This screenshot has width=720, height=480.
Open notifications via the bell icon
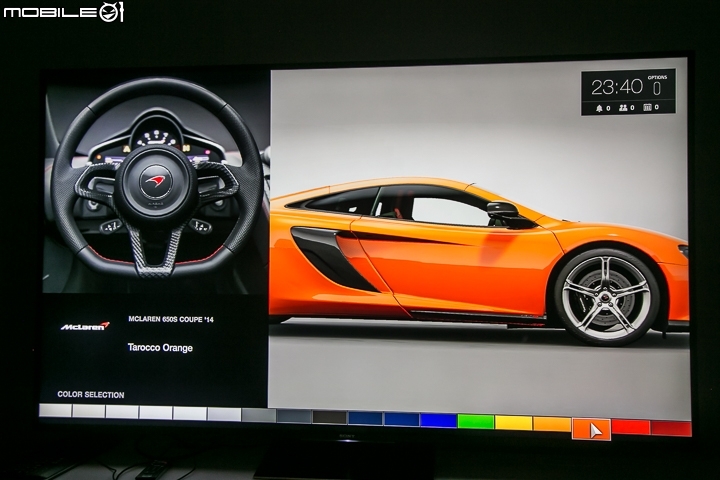[x=599, y=108]
